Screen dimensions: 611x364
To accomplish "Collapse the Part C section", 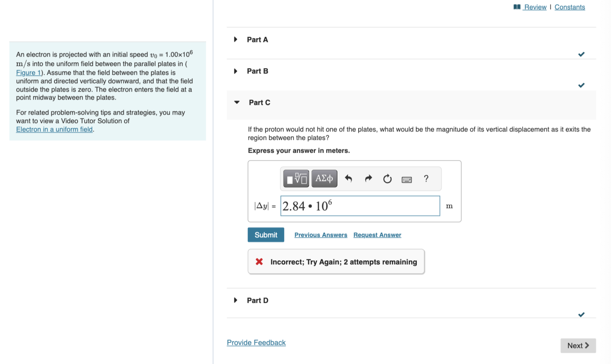I will tap(236, 102).
